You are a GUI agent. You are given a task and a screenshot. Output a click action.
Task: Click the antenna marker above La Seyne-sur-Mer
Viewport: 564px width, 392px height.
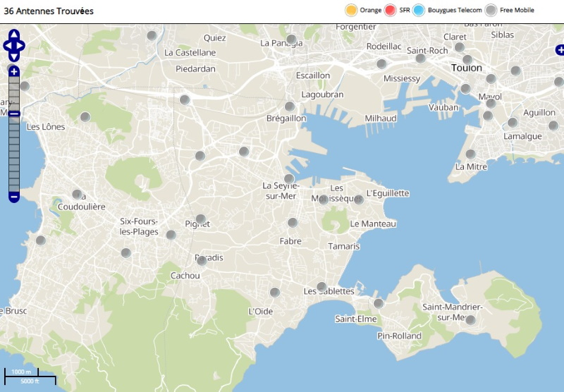289,178
